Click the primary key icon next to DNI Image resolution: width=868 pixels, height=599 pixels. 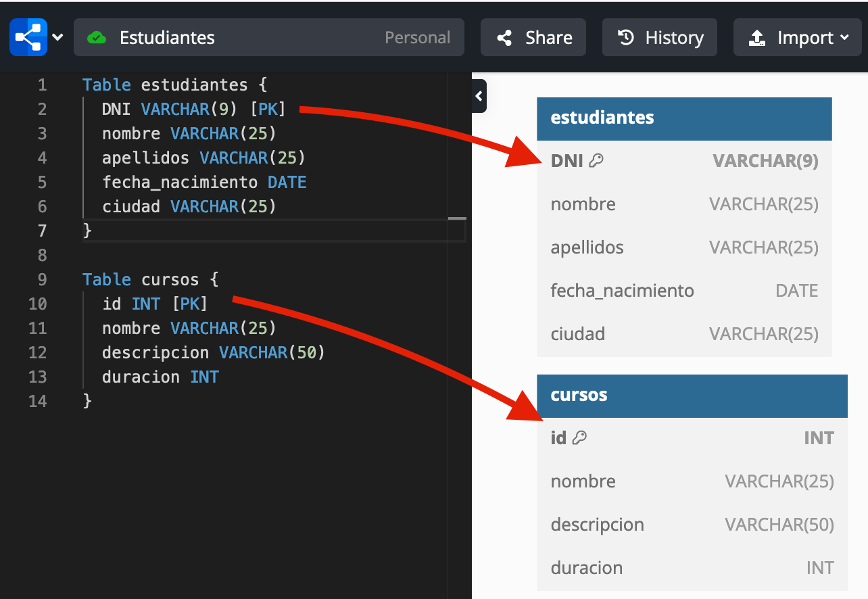(x=596, y=161)
